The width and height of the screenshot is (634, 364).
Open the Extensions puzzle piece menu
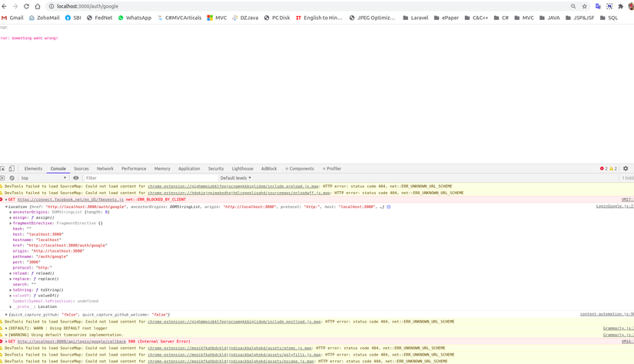[x=621, y=6]
